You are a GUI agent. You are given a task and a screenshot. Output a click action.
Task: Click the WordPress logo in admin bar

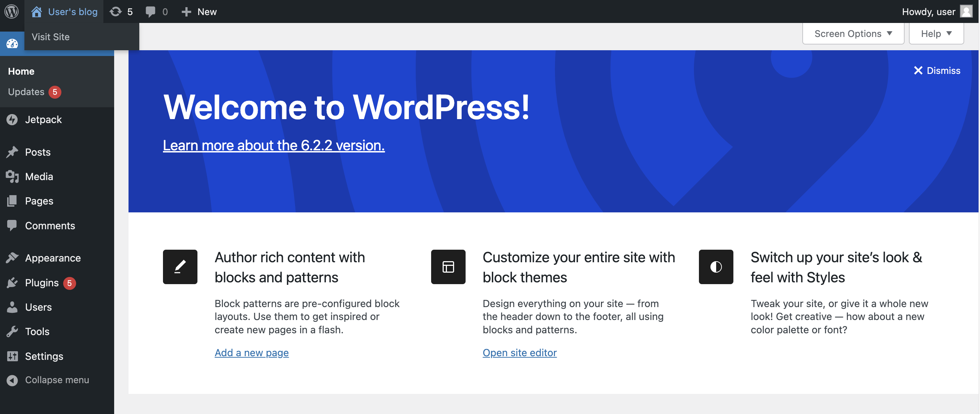pos(11,11)
